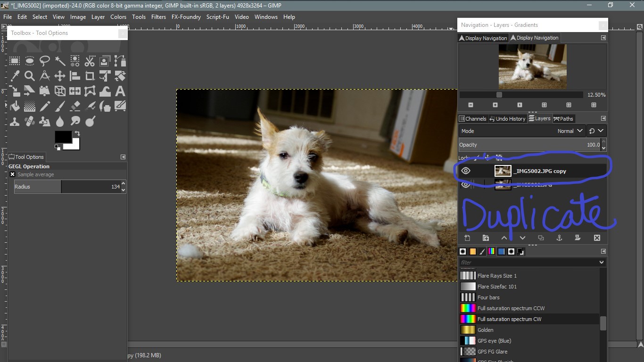The width and height of the screenshot is (644, 362).
Task: Activate the Bucket Fill tool
Action: pos(15,106)
